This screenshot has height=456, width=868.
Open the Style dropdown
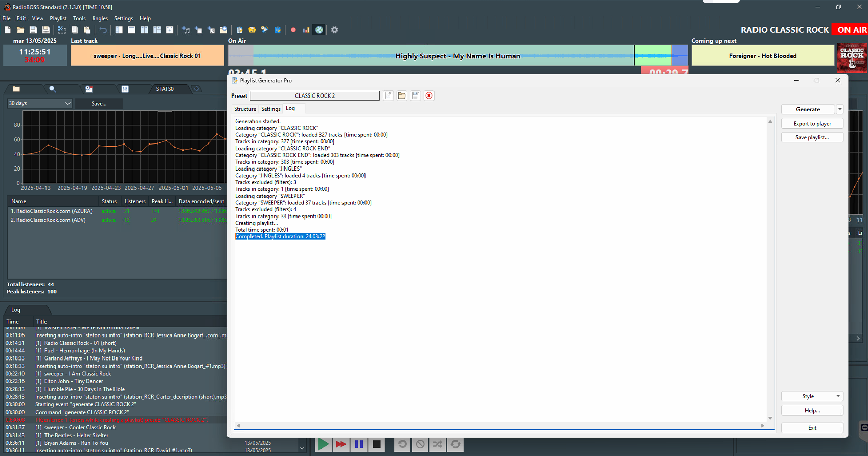(x=812, y=396)
